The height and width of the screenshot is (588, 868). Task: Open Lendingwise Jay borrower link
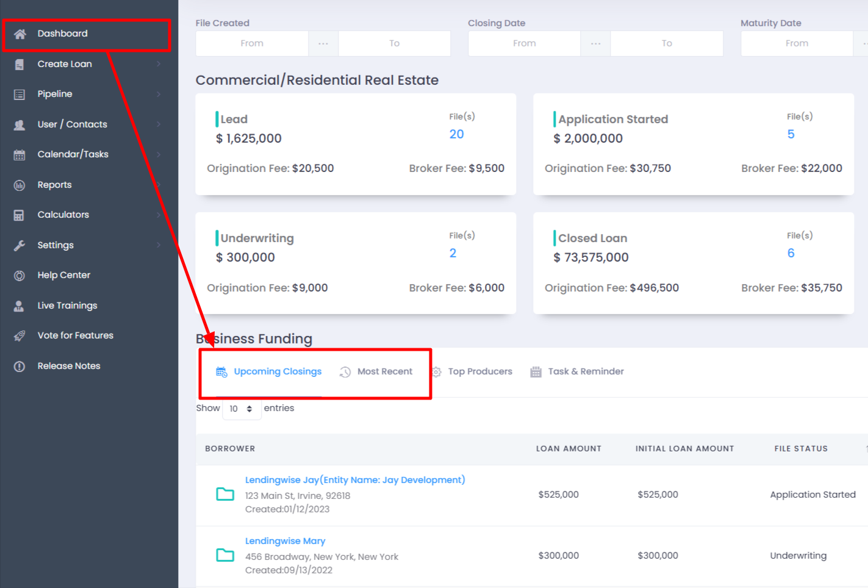[x=354, y=480]
